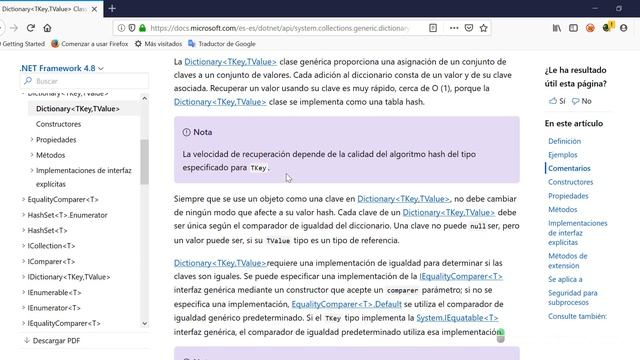
Task: Expand IComparer<T> tree node
Action: coord(23,261)
